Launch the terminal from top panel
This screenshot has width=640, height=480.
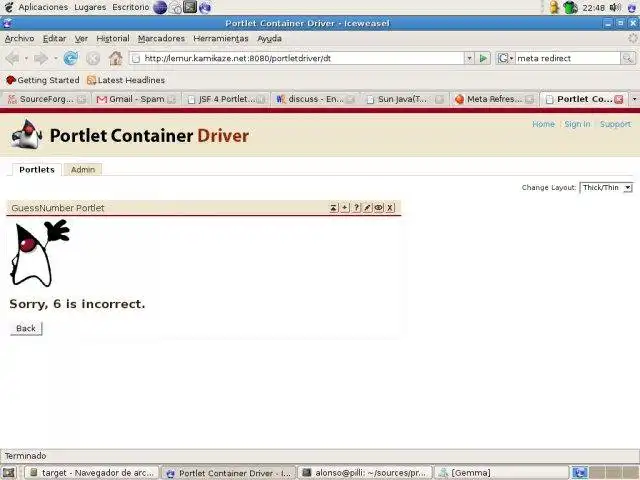pyautogui.click(x=190, y=7)
